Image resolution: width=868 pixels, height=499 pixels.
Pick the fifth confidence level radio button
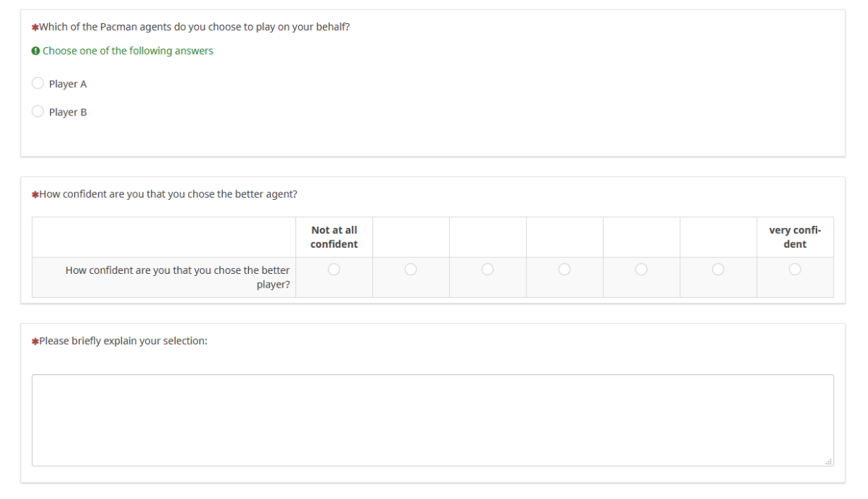642,269
